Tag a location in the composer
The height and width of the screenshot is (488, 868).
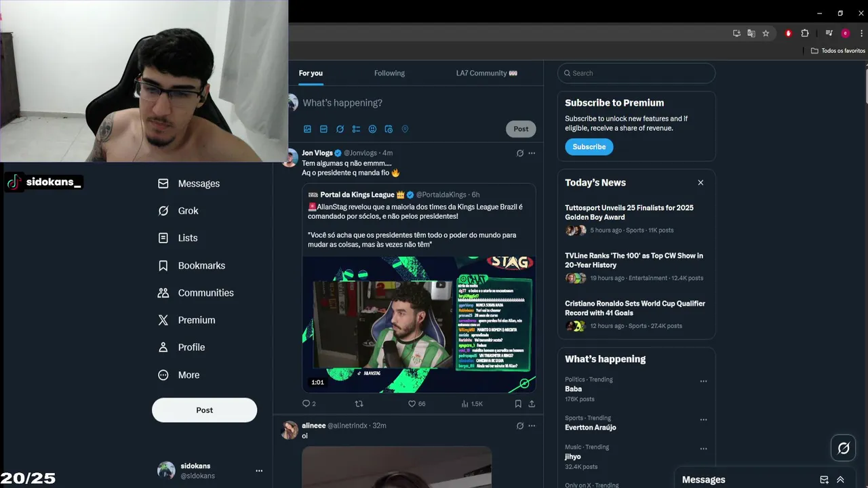pos(405,129)
